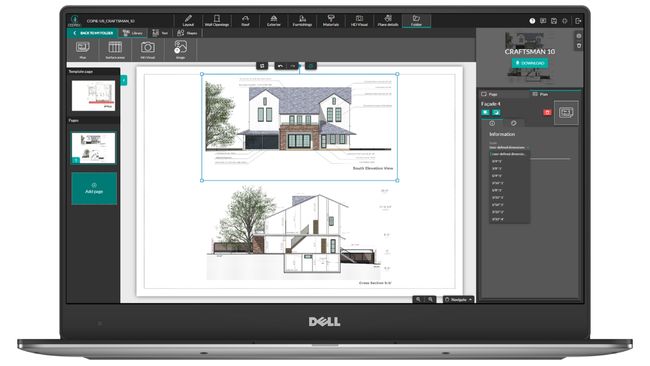Image resolution: width=650 pixels, height=366 pixels.
Task: Click Back to My Folder button
Action: (x=93, y=33)
